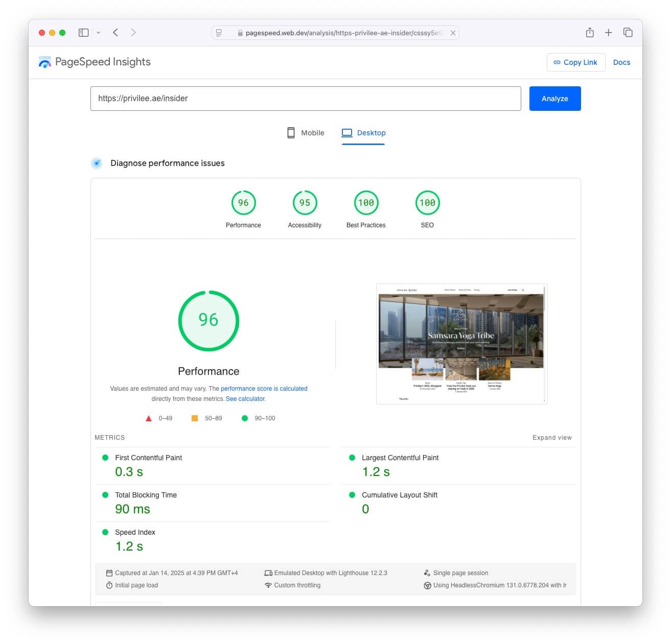Screen dimensions: 671x644
Task: Click the mobile phone icon
Action: 291,133
